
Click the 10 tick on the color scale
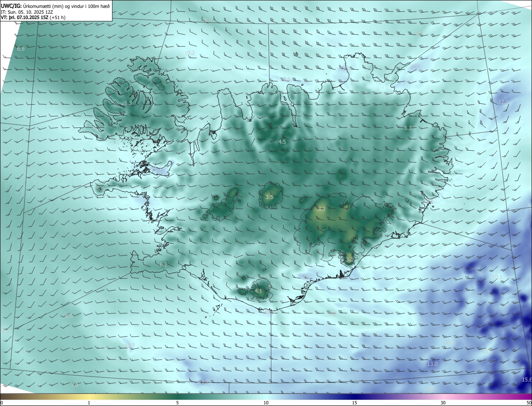pyautogui.click(x=266, y=403)
